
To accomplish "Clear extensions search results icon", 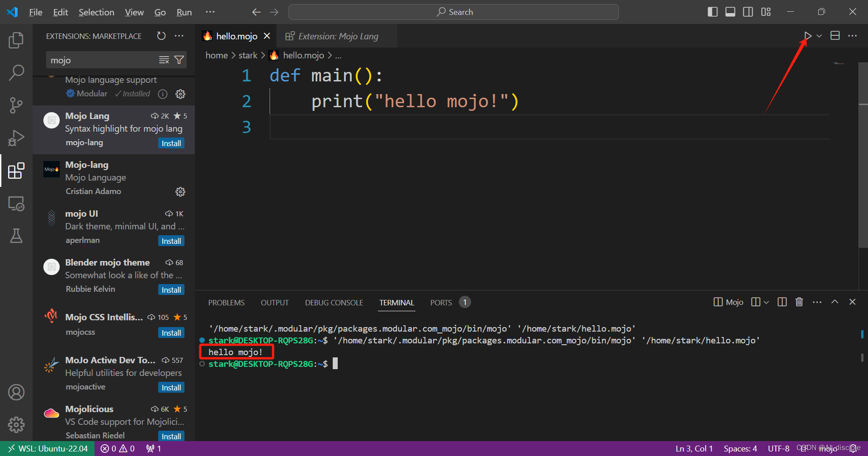I will (164, 60).
